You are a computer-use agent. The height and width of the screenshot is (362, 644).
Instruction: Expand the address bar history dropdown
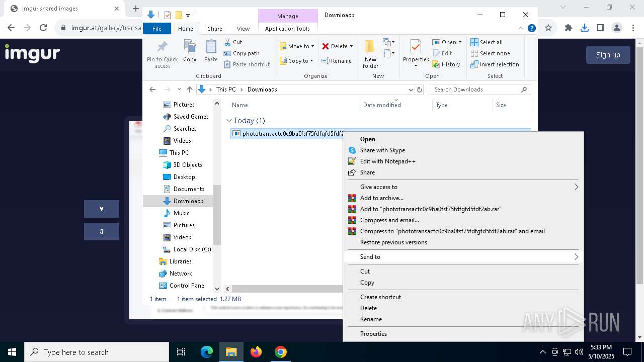point(411,89)
